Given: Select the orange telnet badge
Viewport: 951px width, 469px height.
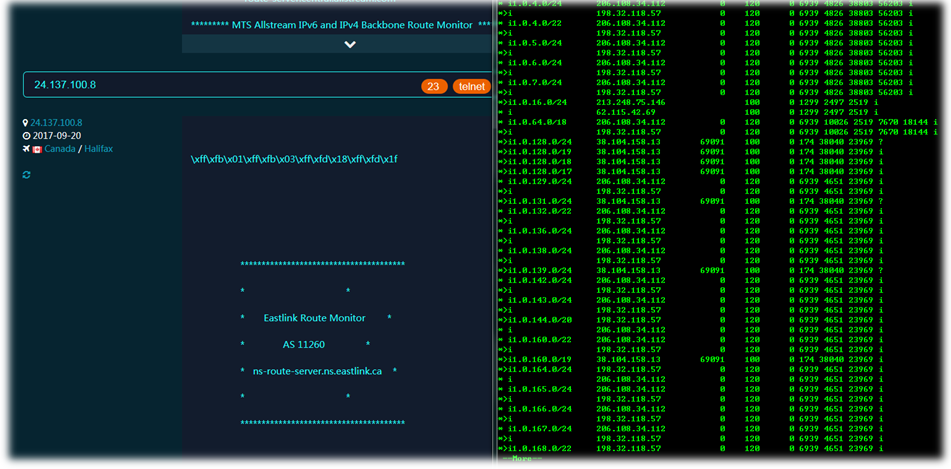Looking at the screenshot, I should [471, 87].
